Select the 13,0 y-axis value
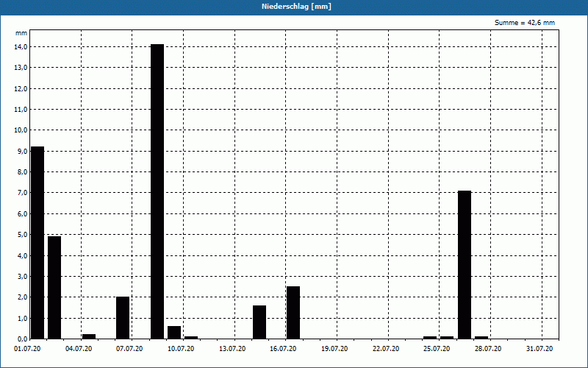Viewport: 588px width, 368px height. [21, 68]
